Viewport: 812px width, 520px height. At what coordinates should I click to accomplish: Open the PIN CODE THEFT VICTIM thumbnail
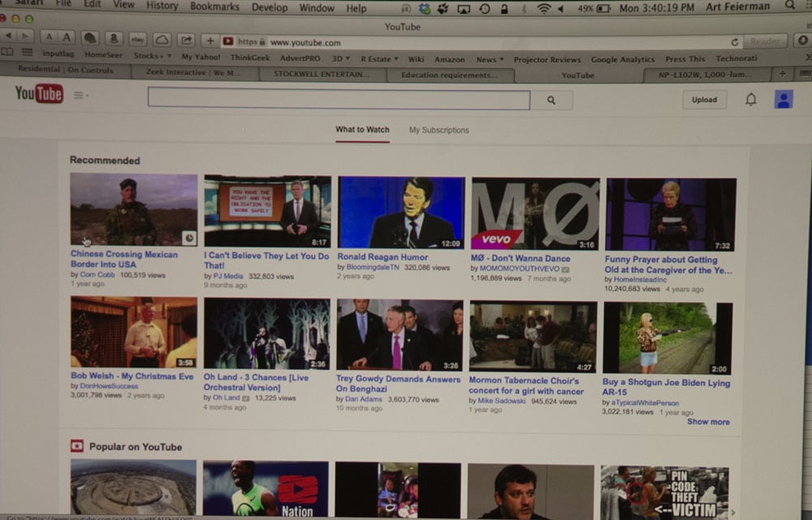click(664, 492)
